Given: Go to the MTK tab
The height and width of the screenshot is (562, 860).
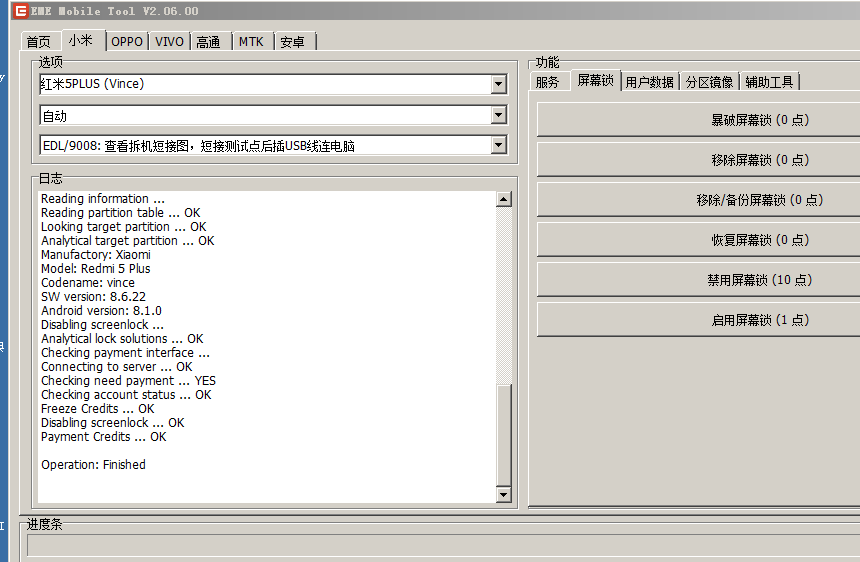Looking at the screenshot, I should coord(251,42).
